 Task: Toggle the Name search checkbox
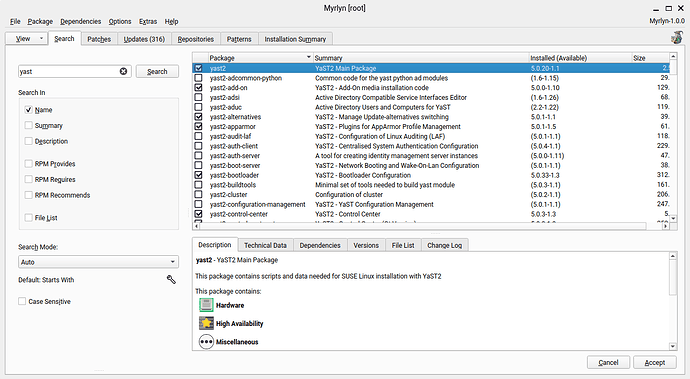[x=29, y=110]
